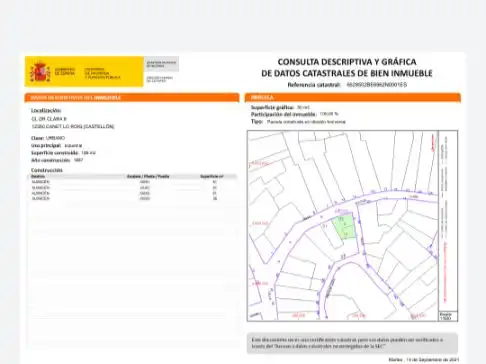This screenshot has height=364, width=486.
Task: Click the 'Año construcción:' label
Action: pyautogui.click(x=51, y=160)
